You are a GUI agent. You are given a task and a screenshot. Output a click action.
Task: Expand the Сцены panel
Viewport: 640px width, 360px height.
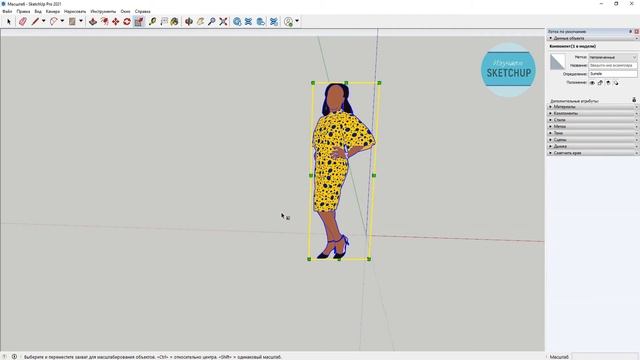[x=592, y=140]
